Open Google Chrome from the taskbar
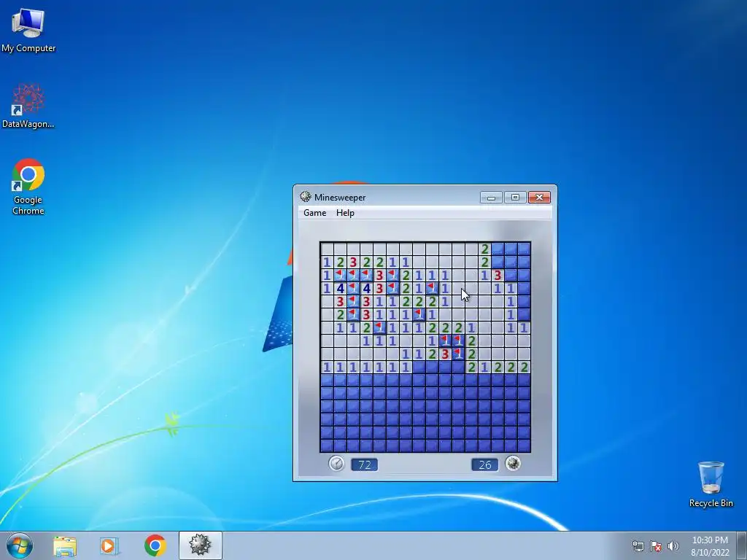 pyautogui.click(x=155, y=545)
